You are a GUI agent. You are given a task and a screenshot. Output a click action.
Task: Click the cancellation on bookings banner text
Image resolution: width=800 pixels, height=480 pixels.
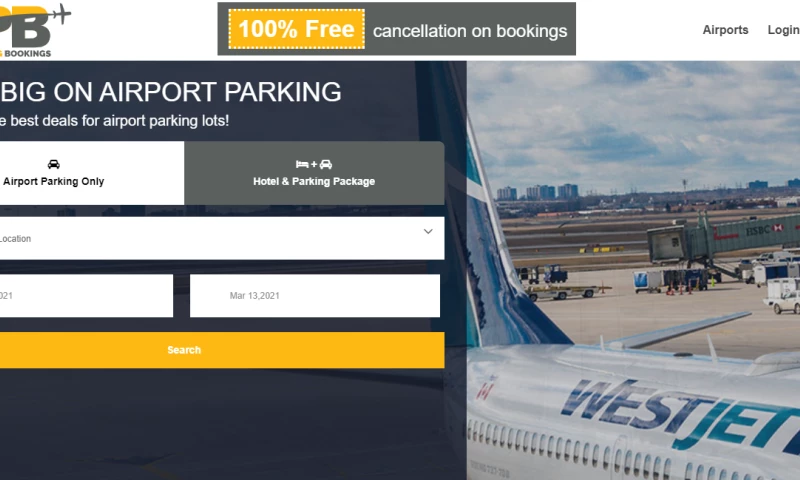click(470, 31)
